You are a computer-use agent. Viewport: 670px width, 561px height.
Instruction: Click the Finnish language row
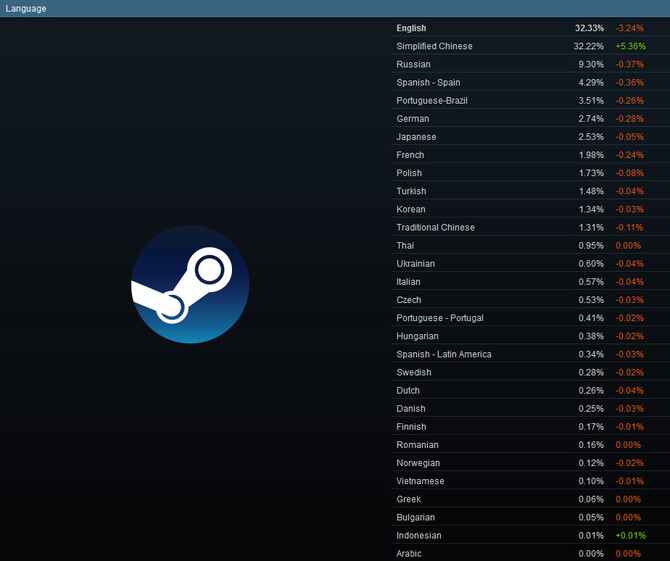(530, 427)
